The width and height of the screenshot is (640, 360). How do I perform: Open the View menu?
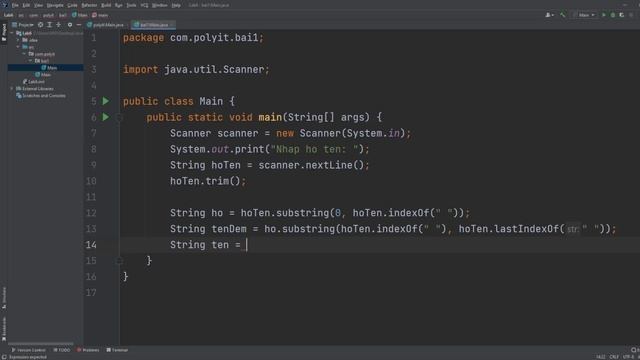[x=38, y=5]
